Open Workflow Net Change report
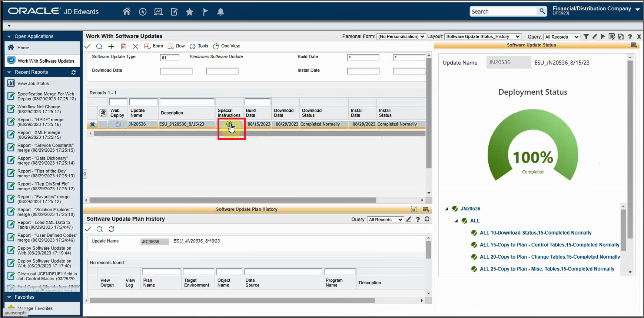 coord(39,109)
